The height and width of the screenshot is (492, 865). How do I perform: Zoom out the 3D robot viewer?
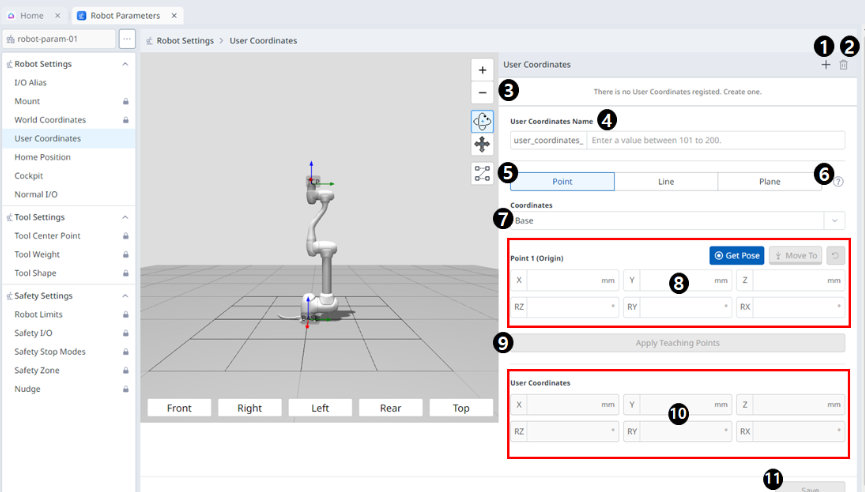tap(482, 92)
